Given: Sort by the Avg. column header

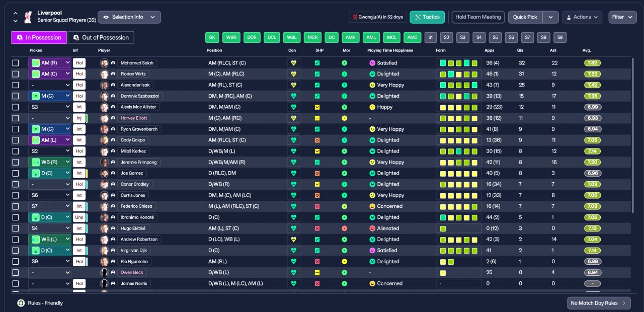Looking at the screenshot, I should (x=587, y=50).
